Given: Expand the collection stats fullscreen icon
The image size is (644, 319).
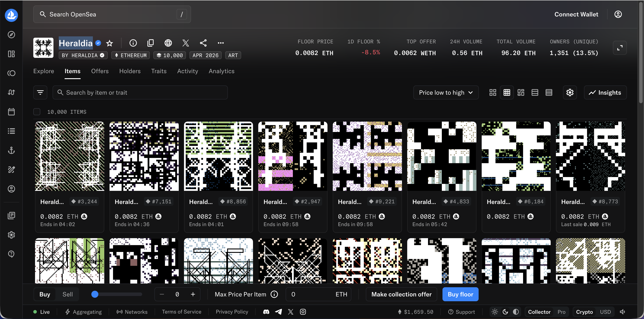Looking at the screenshot, I should point(620,48).
